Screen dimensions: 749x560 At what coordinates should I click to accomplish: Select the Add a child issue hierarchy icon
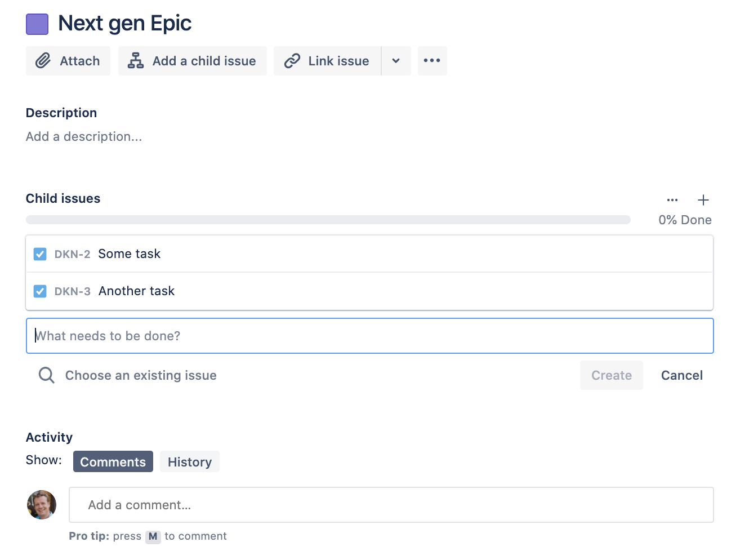click(135, 60)
